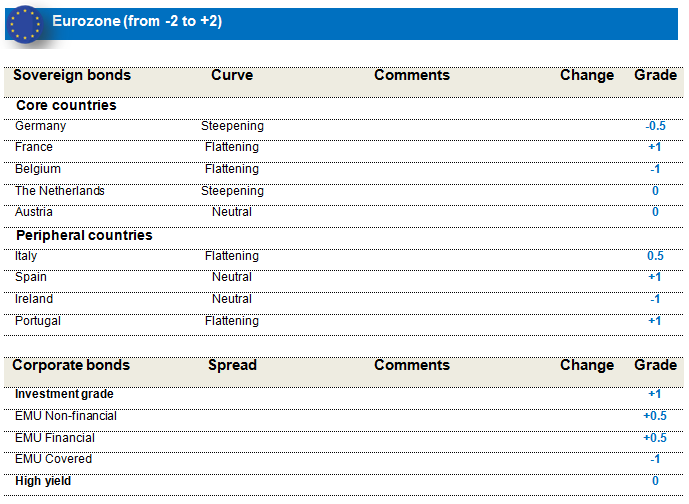The image size is (689, 504).
Task: Select the Sovereign bonds column header
Action: (72, 75)
